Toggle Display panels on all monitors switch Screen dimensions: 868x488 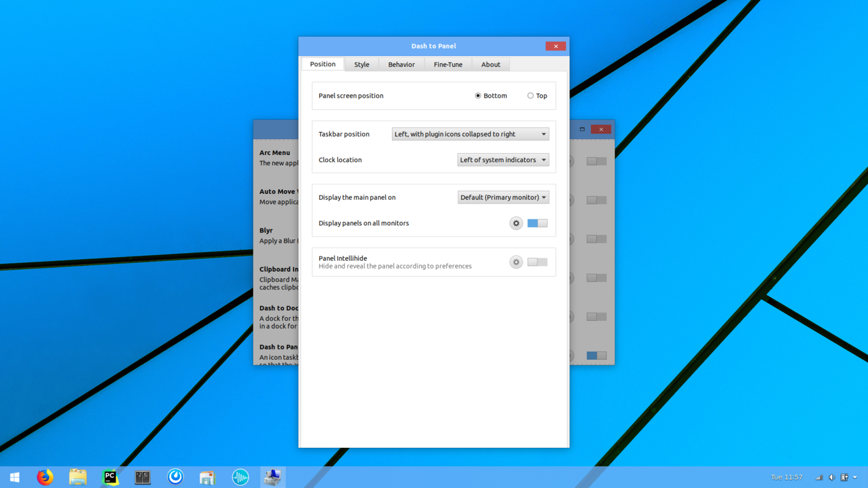[537, 223]
